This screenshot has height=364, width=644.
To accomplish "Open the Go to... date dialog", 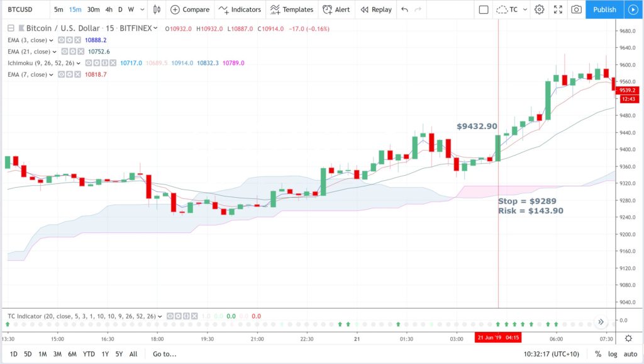I will [164, 354].
